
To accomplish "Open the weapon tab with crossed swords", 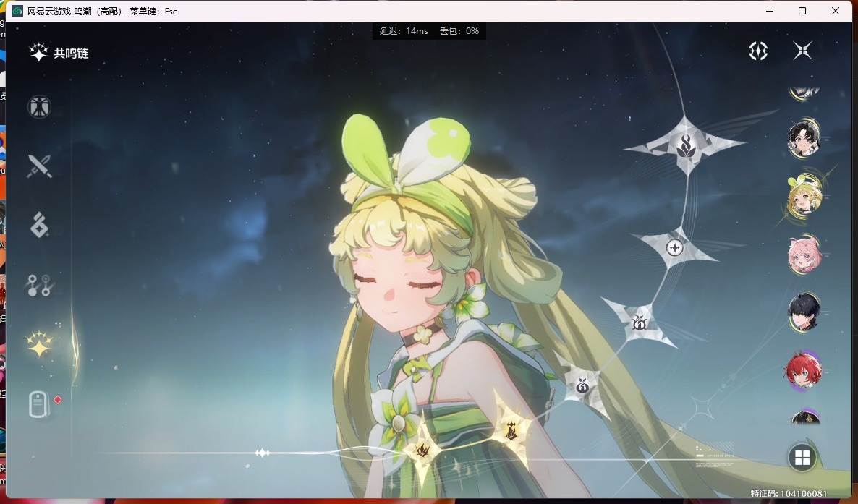I will coord(39,166).
